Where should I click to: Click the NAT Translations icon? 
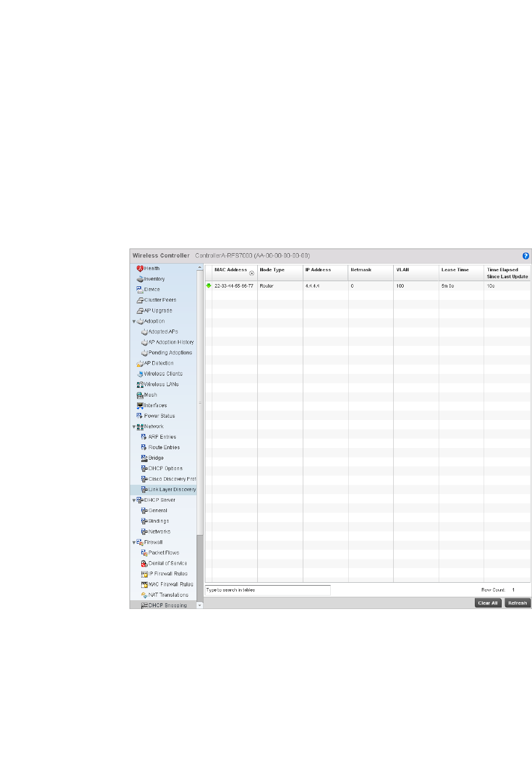(145, 594)
